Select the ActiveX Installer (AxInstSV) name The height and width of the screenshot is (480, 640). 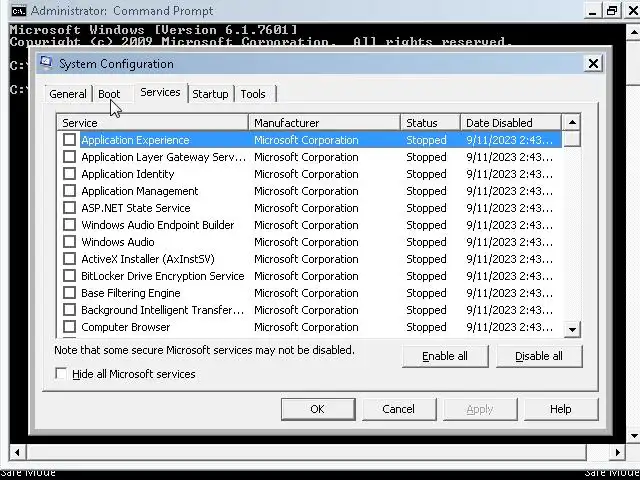coord(148,259)
